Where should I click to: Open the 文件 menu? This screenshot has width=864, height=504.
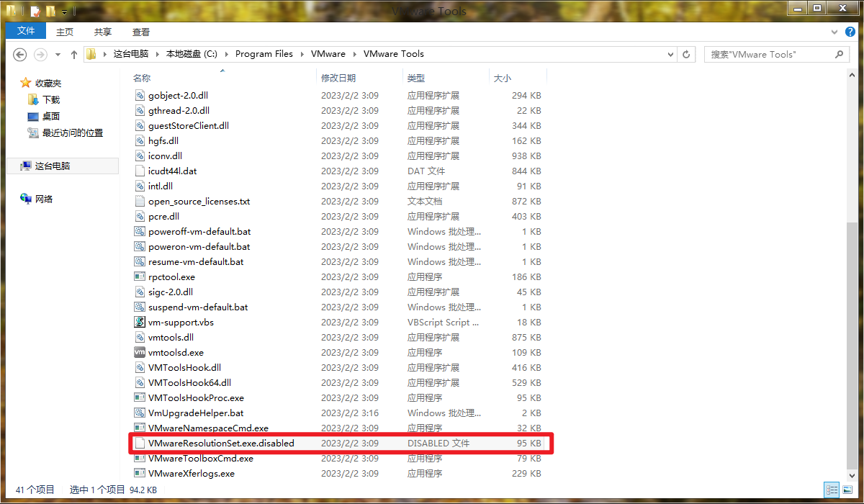(x=26, y=31)
